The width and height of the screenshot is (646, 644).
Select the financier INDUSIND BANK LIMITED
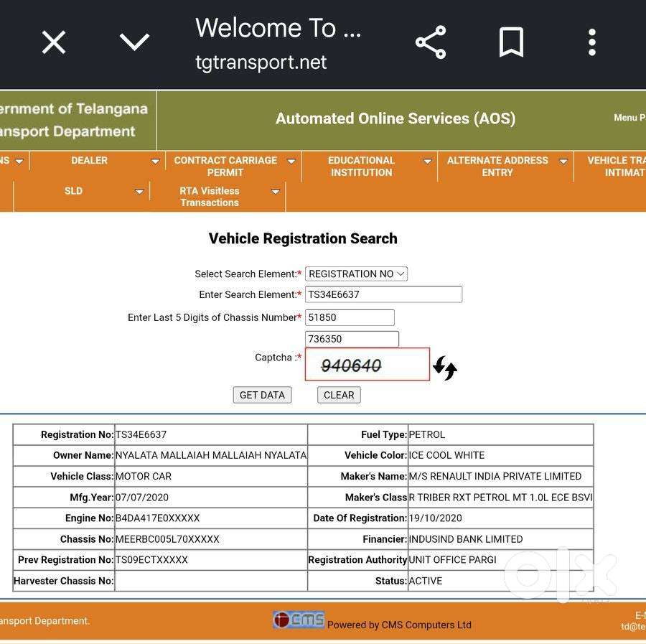(466, 539)
